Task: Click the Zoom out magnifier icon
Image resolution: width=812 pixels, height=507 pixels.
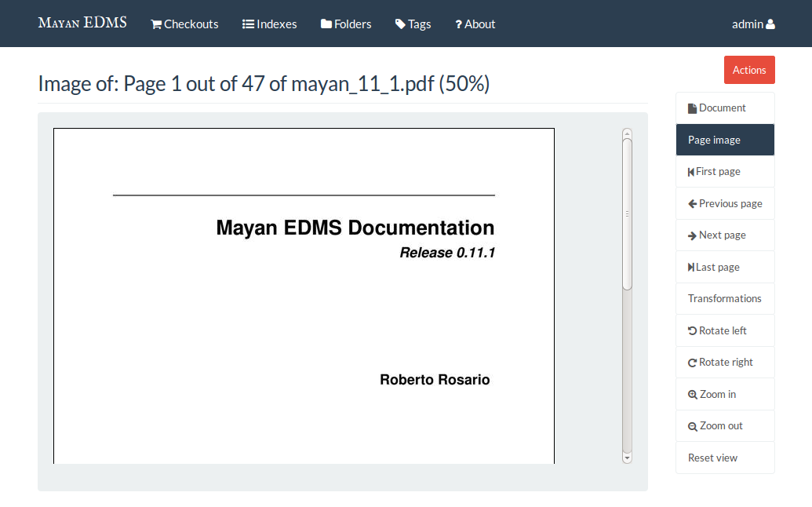Action: tap(692, 426)
